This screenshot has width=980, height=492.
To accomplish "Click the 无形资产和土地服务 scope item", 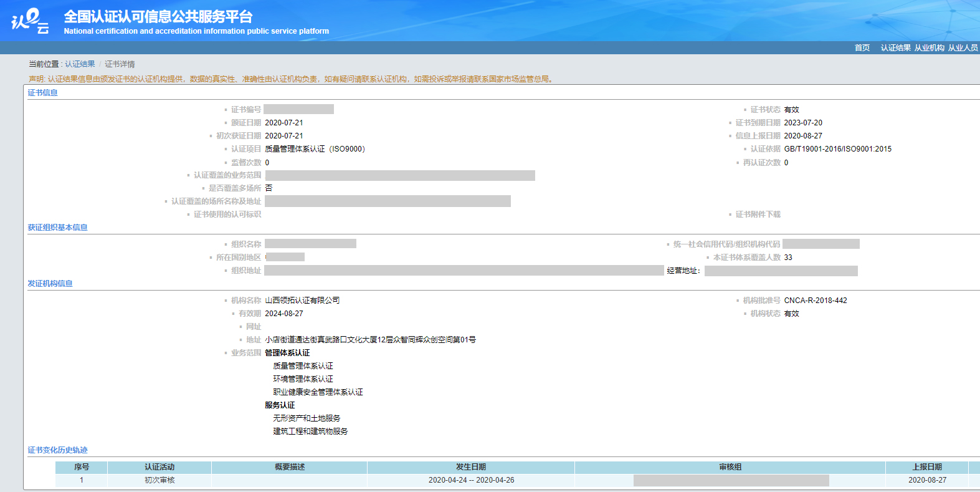I will [x=307, y=418].
